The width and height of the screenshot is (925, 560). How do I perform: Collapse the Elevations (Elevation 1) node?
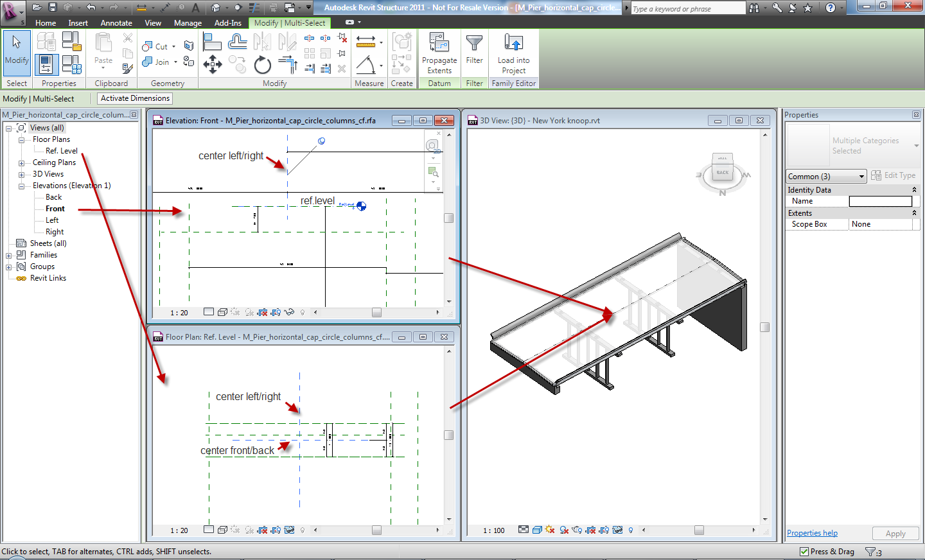click(x=21, y=186)
